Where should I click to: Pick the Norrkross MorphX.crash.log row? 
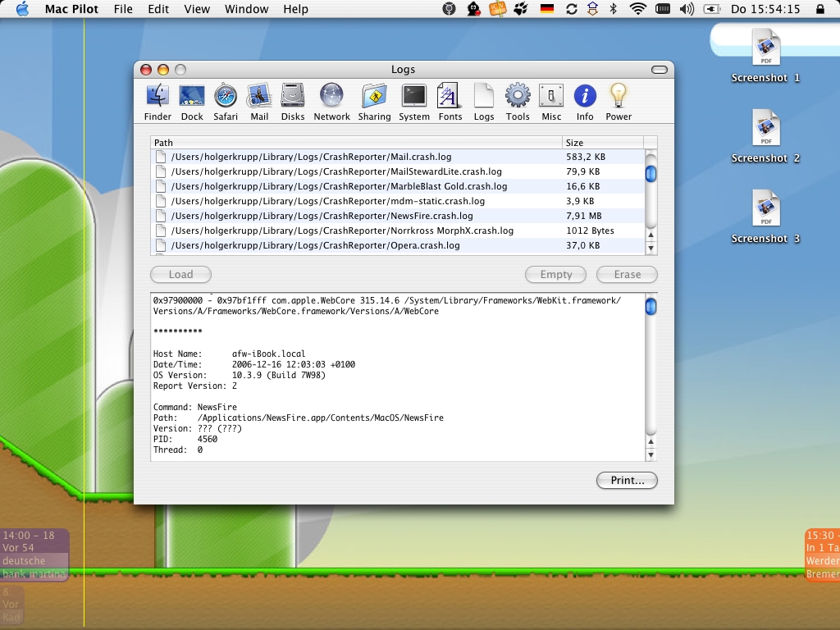pyautogui.click(x=398, y=231)
